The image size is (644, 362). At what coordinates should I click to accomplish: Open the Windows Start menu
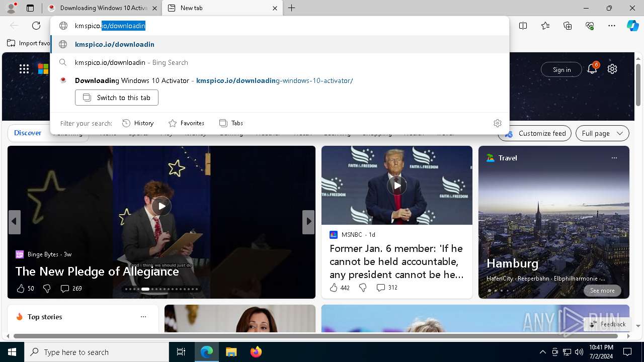(x=12, y=352)
